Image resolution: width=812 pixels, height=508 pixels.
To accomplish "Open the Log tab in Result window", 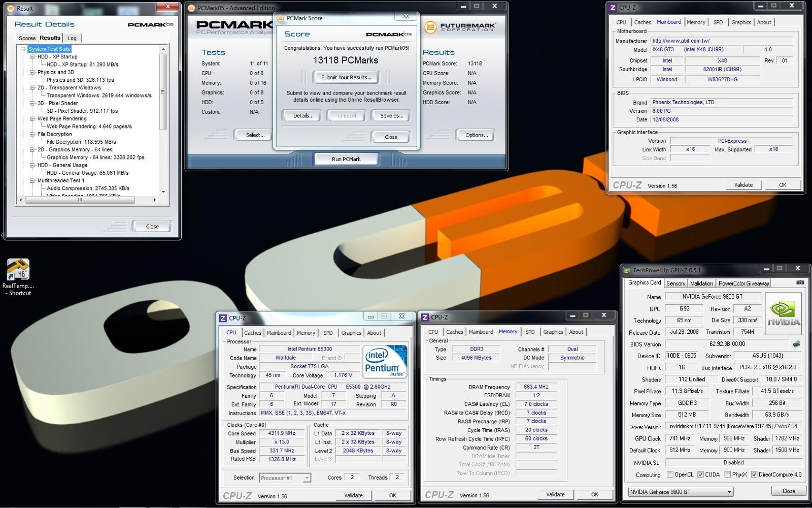I will (72, 38).
